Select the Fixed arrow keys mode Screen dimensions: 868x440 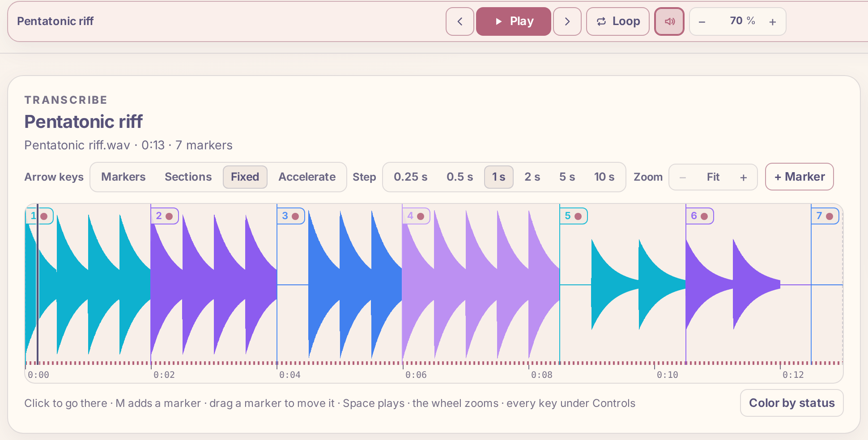pyautogui.click(x=245, y=177)
